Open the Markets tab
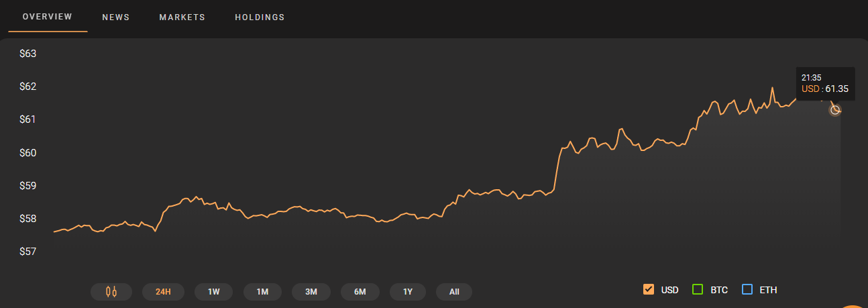Screen dimensions: 868x308 click(x=182, y=17)
